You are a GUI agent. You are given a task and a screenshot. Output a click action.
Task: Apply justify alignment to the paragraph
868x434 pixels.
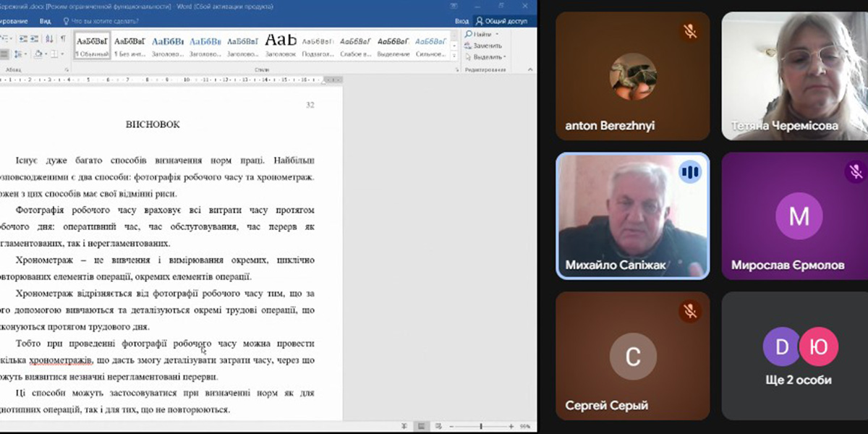tap(4, 54)
